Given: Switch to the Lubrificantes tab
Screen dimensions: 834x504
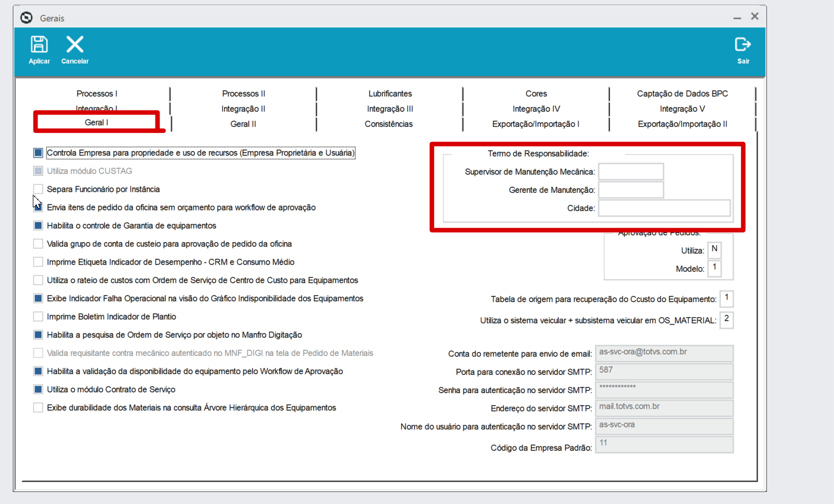Looking at the screenshot, I should pyautogui.click(x=390, y=93).
